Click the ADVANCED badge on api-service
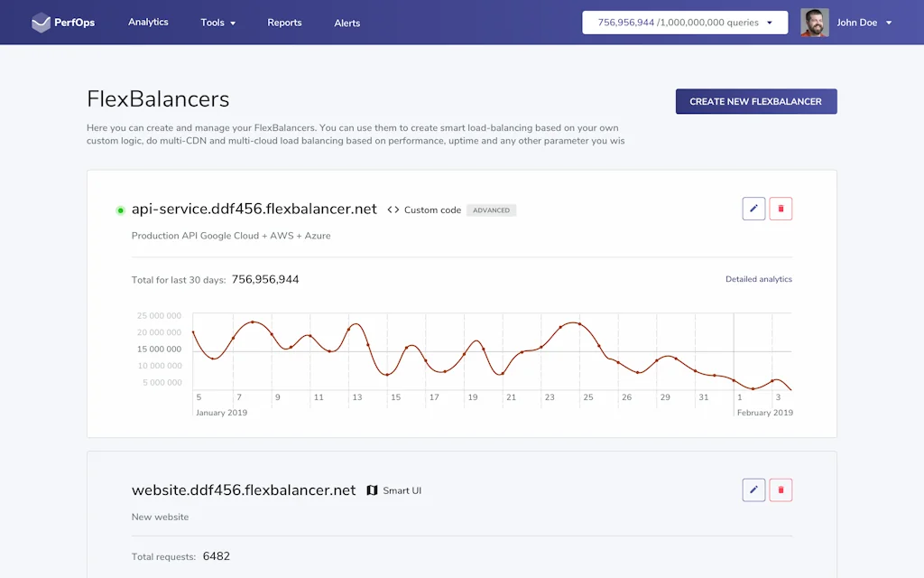The image size is (924, 578). 491,210
